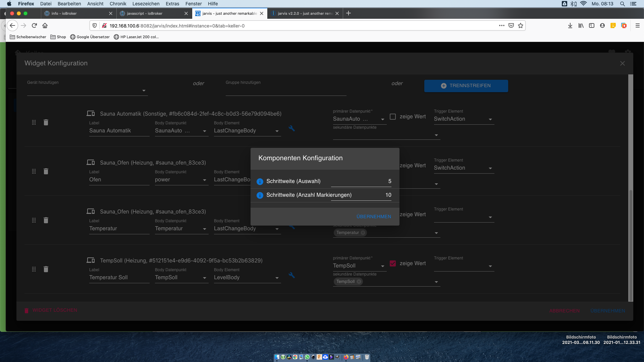The width and height of the screenshot is (644, 362).
Task: Open Scheibenwischer bookmark folder
Action: (28, 37)
